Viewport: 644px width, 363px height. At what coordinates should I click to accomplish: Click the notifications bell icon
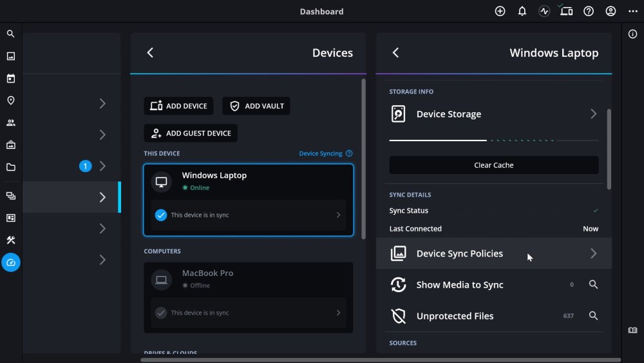coord(522,12)
